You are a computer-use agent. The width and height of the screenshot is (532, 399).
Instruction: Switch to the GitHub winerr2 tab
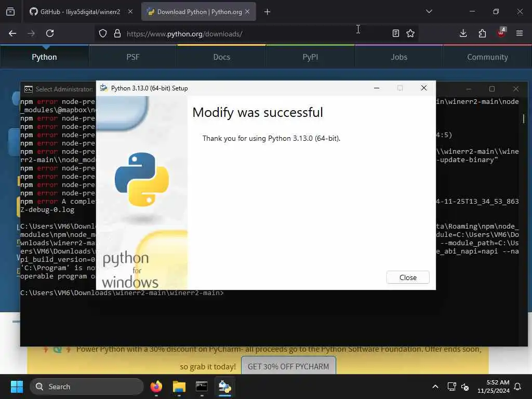click(81, 12)
